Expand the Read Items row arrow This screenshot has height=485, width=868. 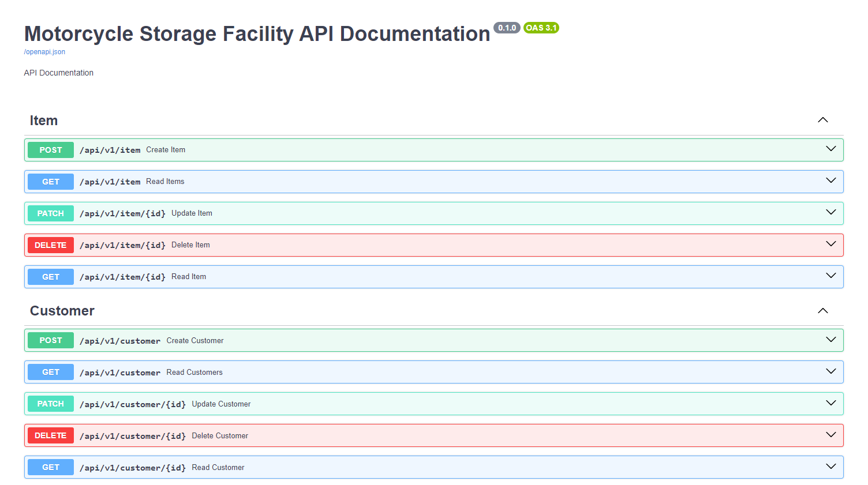[831, 181]
